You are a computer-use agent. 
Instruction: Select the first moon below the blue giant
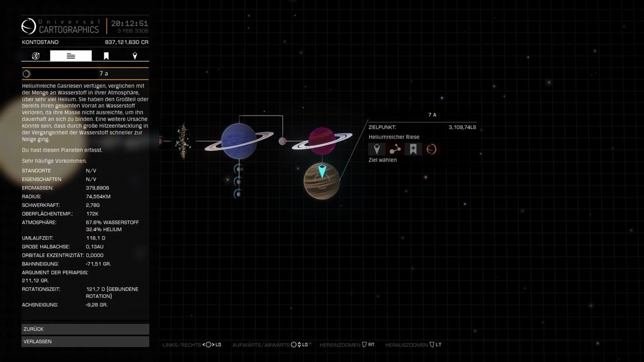click(x=238, y=169)
